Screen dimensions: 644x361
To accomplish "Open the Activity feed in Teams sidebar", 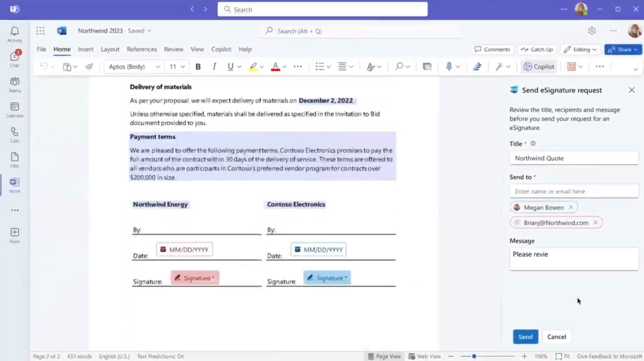I will pos(15,34).
